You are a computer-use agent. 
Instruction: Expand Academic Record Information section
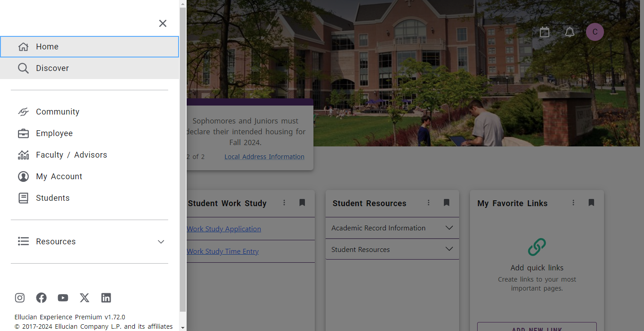[x=392, y=228]
